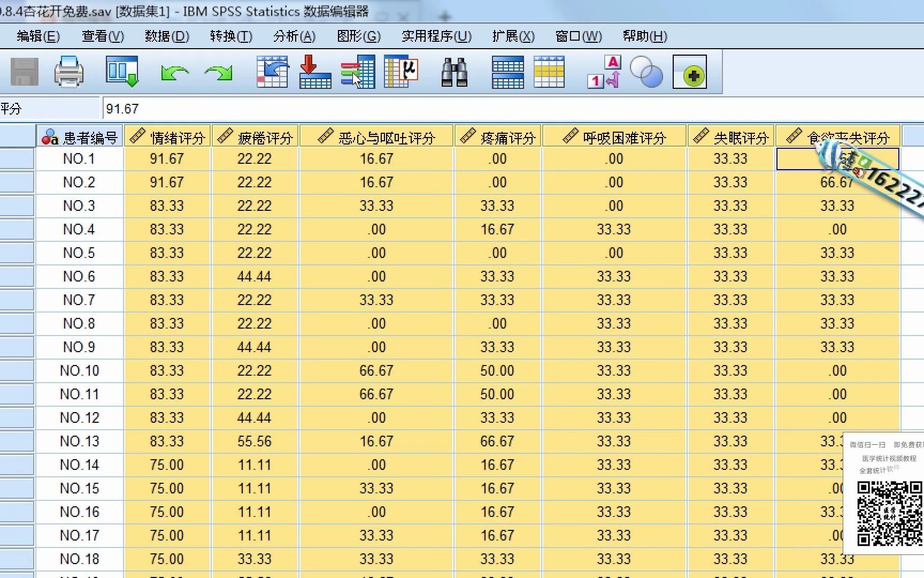The width and height of the screenshot is (924, 578).
Task: Select the 情绪评分 column header
Action: (x=167, y=136)
